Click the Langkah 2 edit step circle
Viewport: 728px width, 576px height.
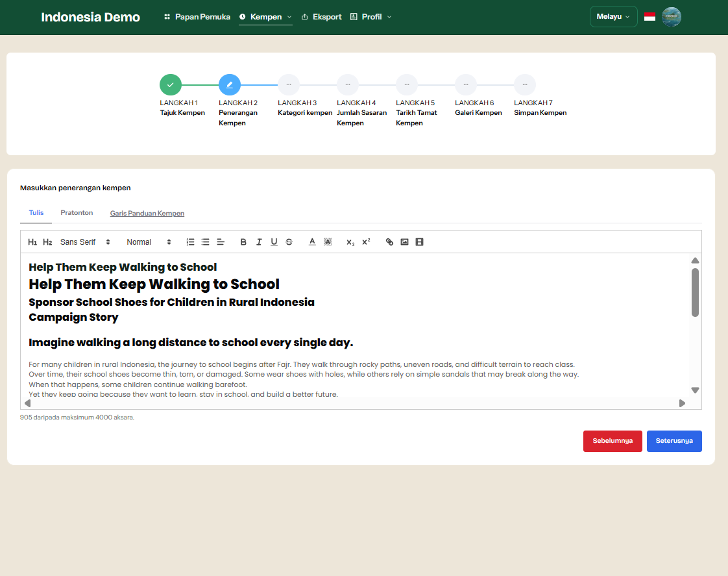(229, 85)
